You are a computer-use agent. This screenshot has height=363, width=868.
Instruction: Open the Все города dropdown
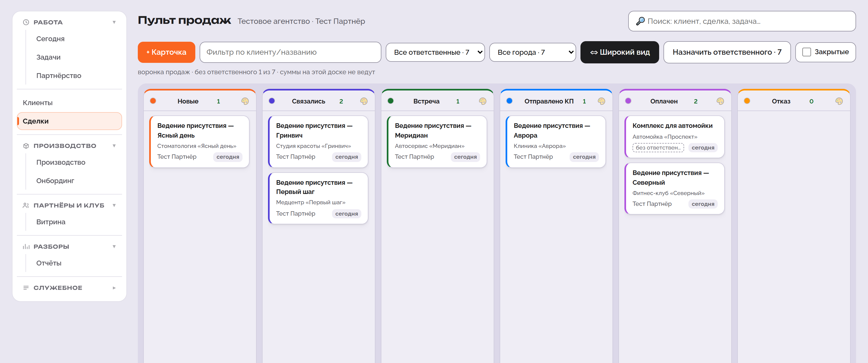click(x=532, y=52)
